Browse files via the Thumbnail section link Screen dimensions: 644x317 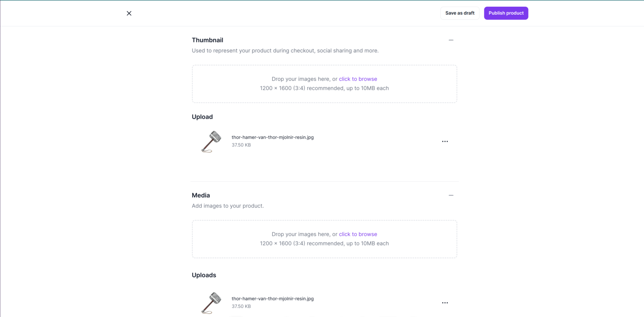[358, 79]
